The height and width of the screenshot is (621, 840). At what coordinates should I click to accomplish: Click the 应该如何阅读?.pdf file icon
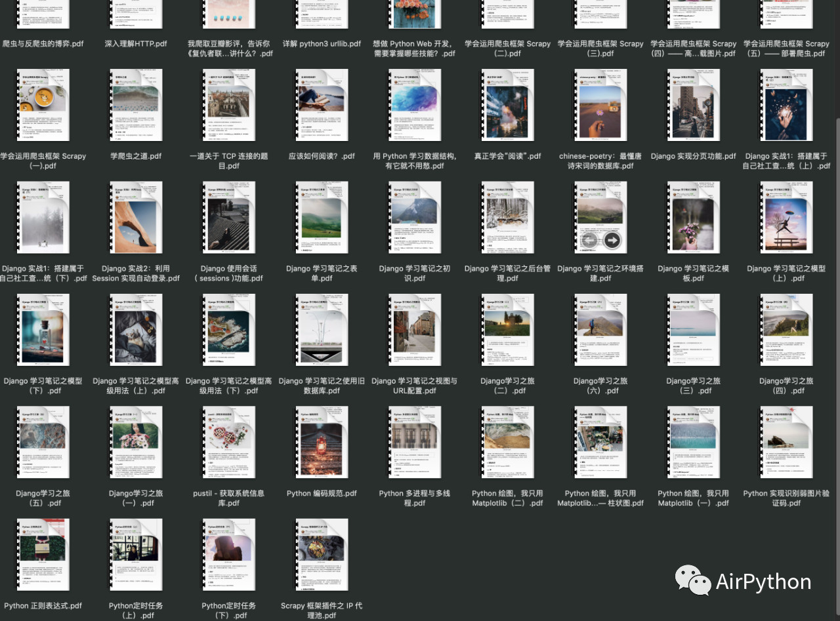pos(322,105)
